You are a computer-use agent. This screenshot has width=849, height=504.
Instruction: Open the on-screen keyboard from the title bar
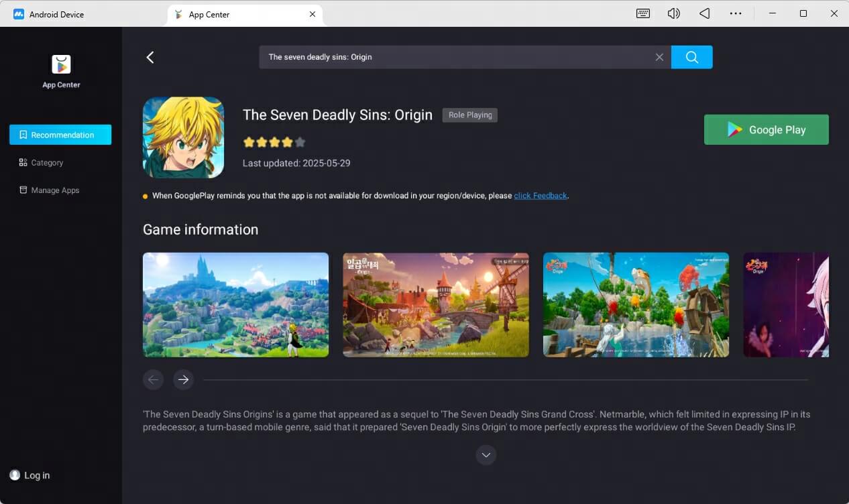[642, 13]
